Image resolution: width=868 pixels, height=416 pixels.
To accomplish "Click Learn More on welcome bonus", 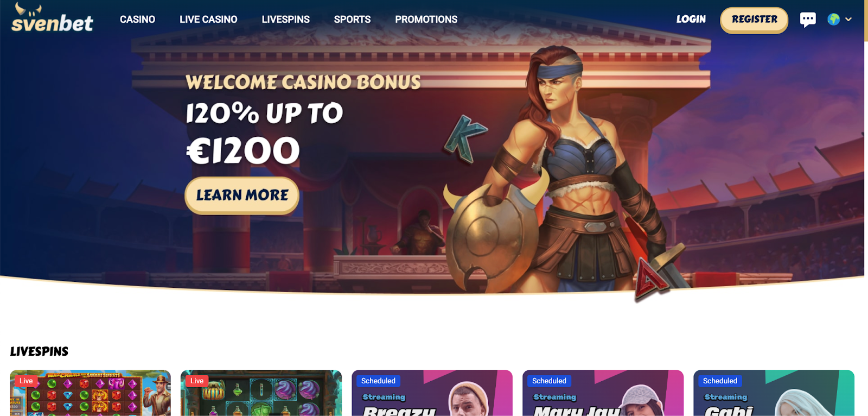I will 242,196.
